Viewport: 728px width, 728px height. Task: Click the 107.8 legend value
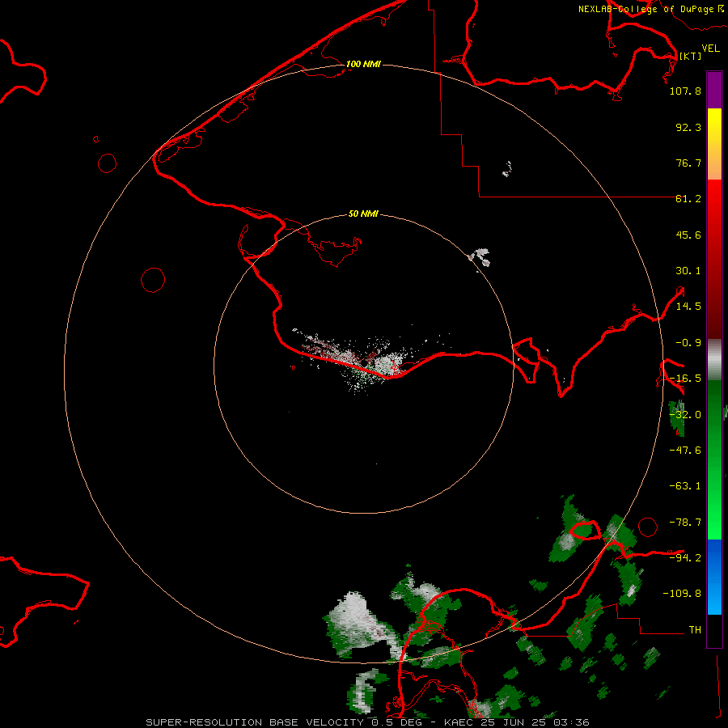pos(685,91)
